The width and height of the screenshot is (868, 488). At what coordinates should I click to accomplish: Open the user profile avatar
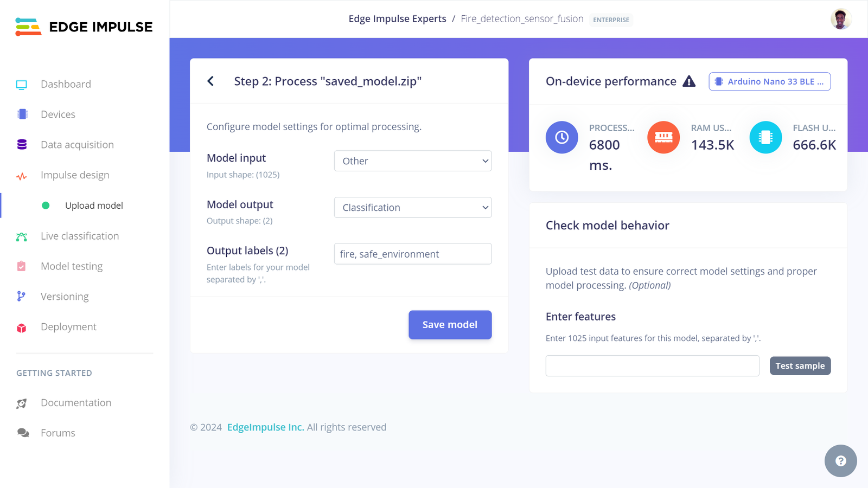pos(841,19)
